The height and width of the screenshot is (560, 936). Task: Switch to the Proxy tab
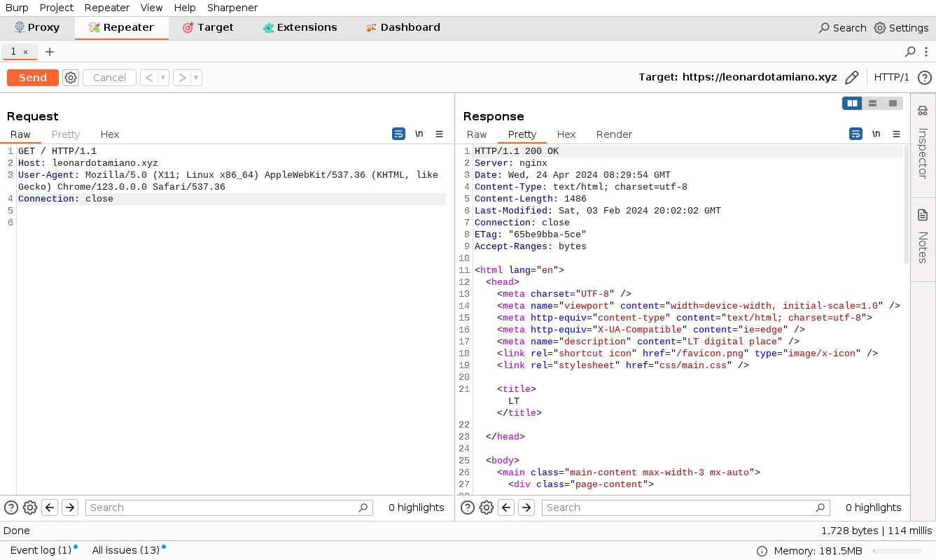tap(37, 28)
